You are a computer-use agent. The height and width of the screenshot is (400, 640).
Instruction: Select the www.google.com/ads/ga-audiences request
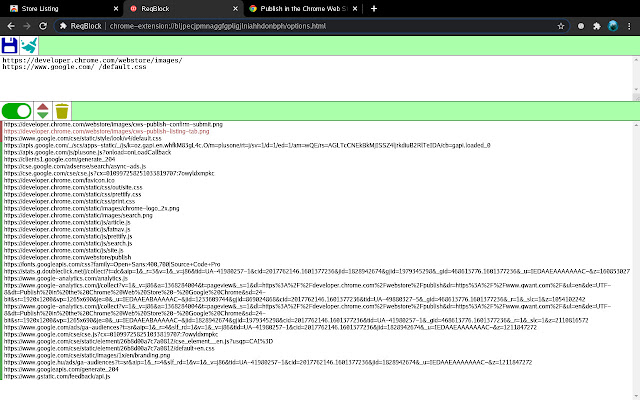click(270, 327)
